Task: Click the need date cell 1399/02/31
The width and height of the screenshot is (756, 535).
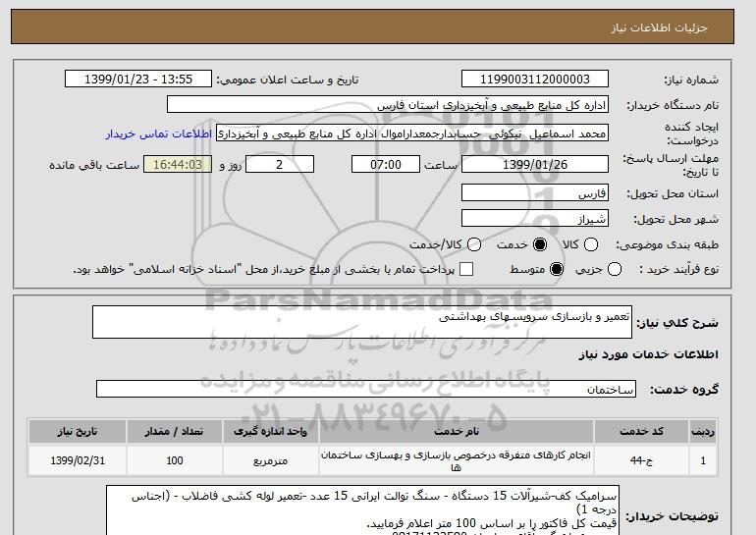Action: (x=78, y=460)
